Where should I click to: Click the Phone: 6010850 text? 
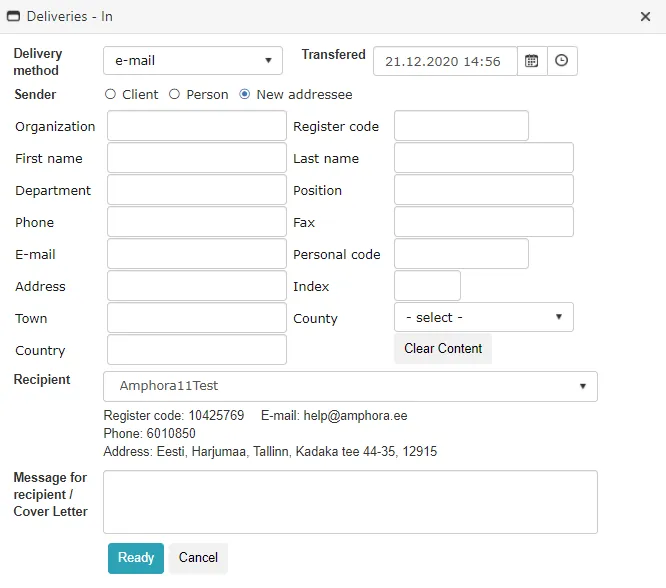pyautogui.click(x=150, y=433)
